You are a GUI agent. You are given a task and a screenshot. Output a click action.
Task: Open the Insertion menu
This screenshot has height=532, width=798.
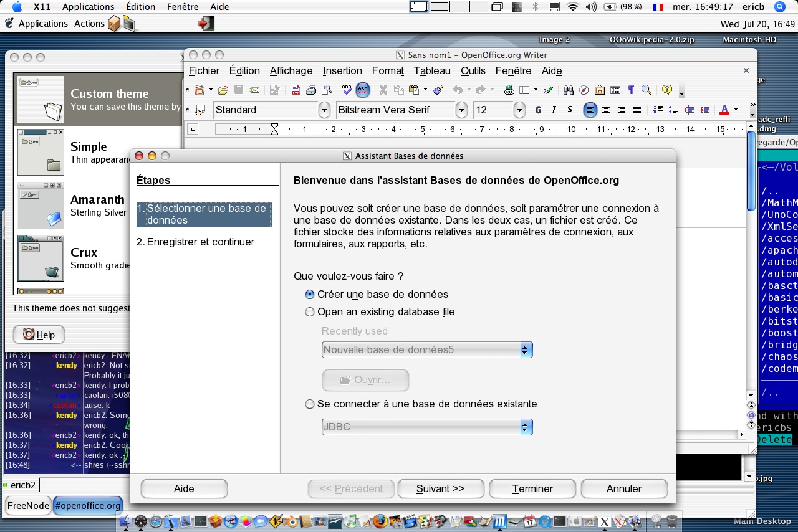pos(342,71)
